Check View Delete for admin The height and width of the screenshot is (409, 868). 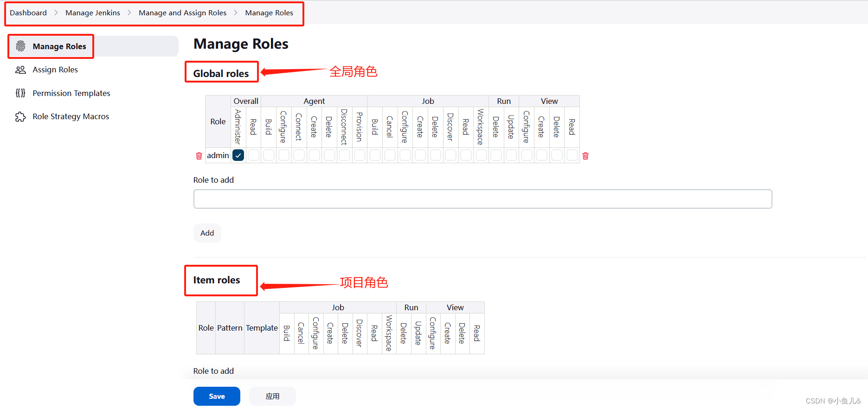[557, 155]
